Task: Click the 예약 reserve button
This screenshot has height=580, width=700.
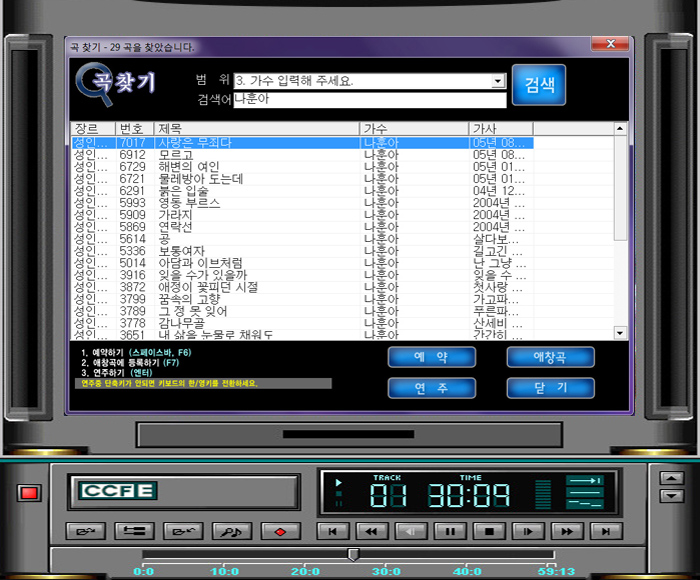Action: (432, 357)
